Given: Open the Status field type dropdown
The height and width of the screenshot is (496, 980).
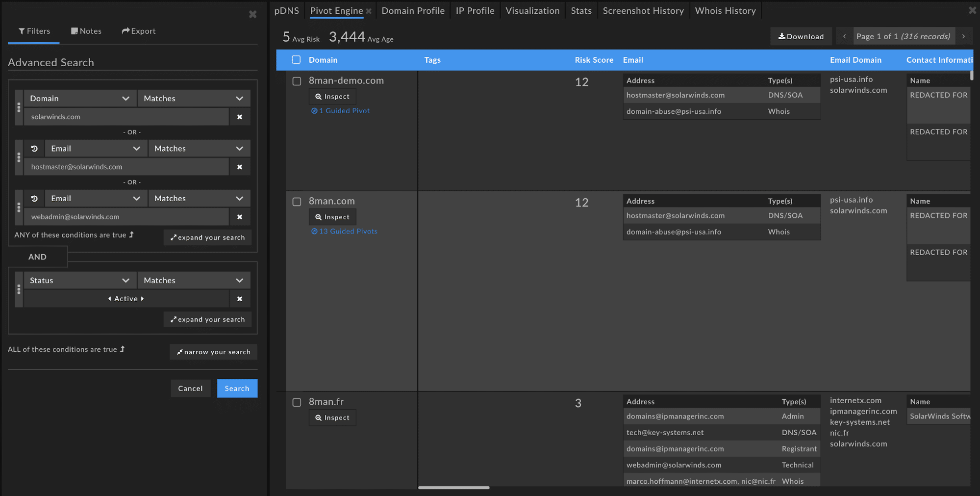Looking at the screenshot, I should pyautogui.click(x=79, y=281).
